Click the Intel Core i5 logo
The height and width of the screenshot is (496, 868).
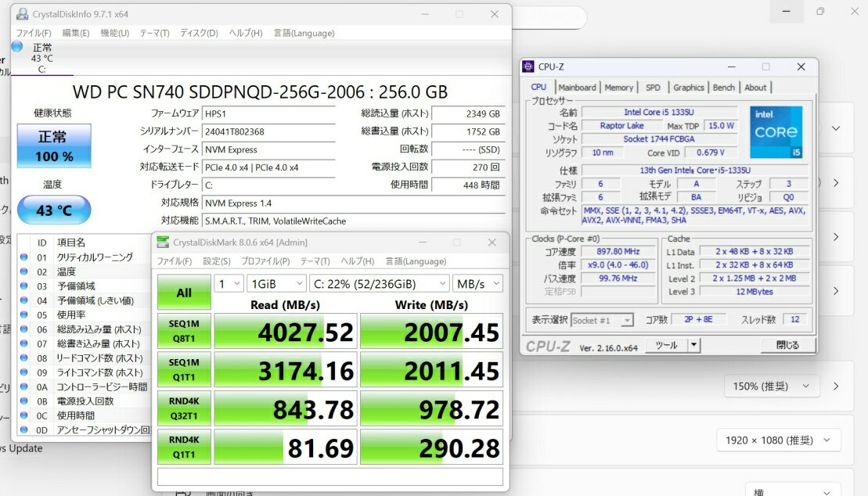click(x=776, y=132)
